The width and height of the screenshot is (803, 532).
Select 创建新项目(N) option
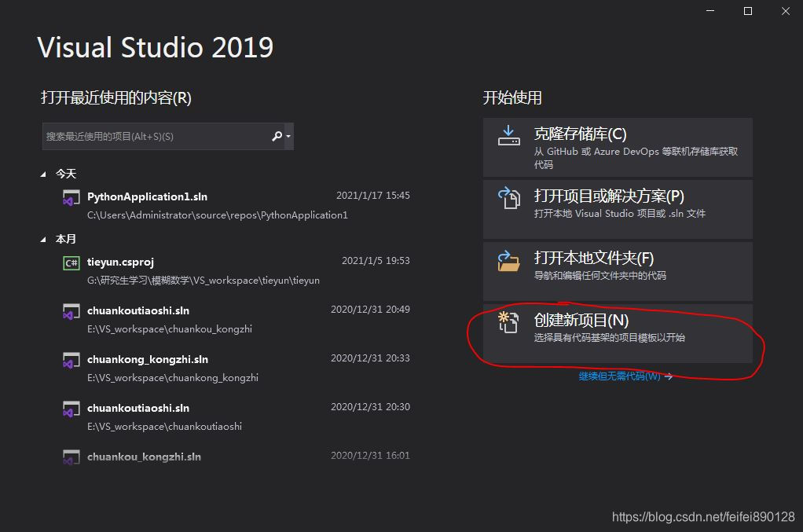click(618, 333)
